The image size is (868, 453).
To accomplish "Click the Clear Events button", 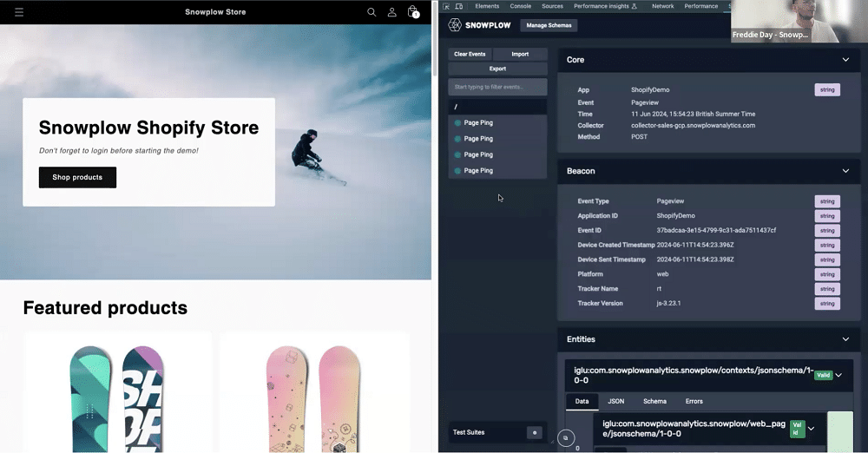I will (x=470, y=55).
